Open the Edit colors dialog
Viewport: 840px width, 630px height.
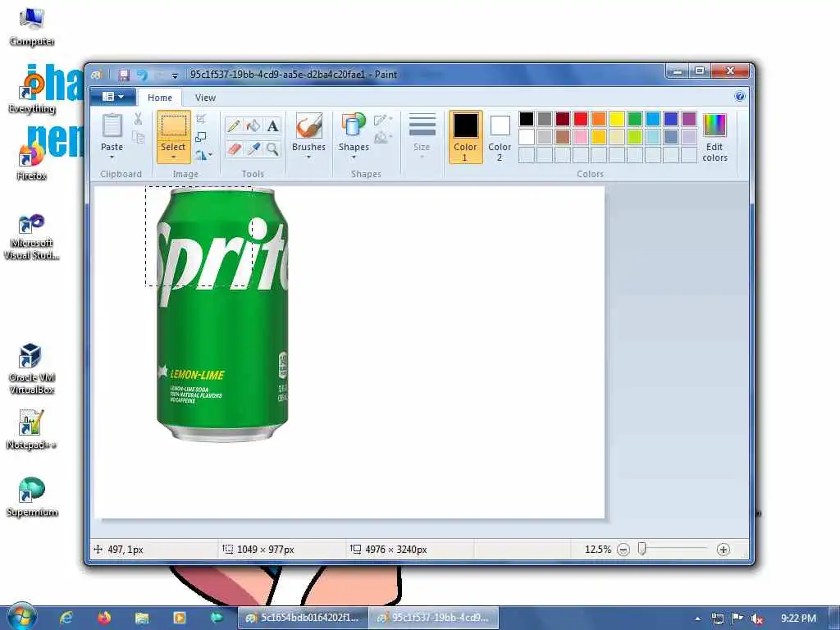click(714, 137)
